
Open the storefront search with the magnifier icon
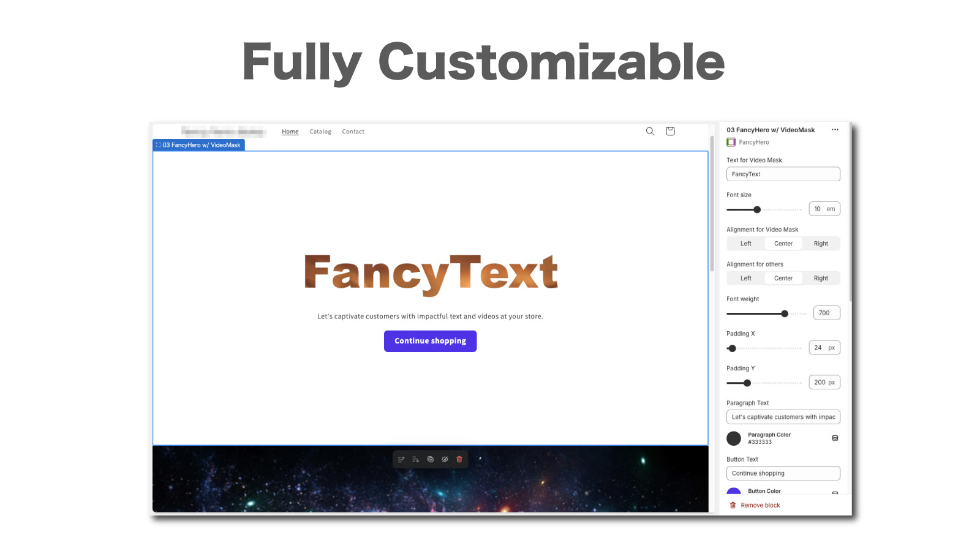(x=650, y=131)
